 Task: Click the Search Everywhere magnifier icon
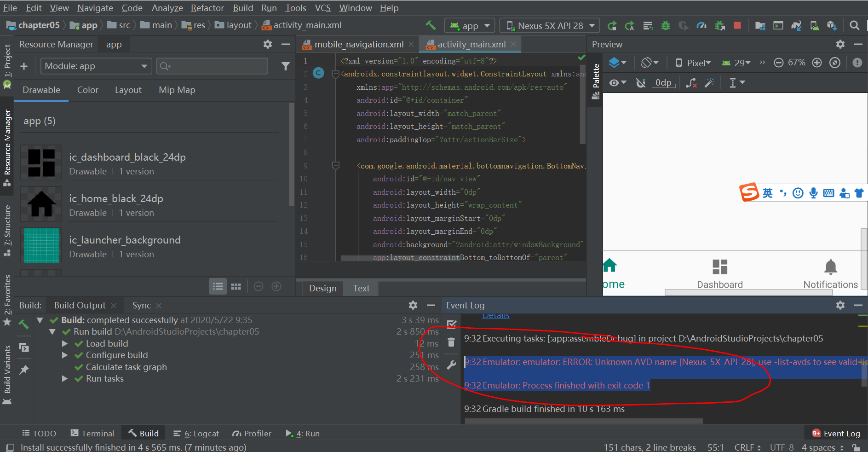click(855, 26)
